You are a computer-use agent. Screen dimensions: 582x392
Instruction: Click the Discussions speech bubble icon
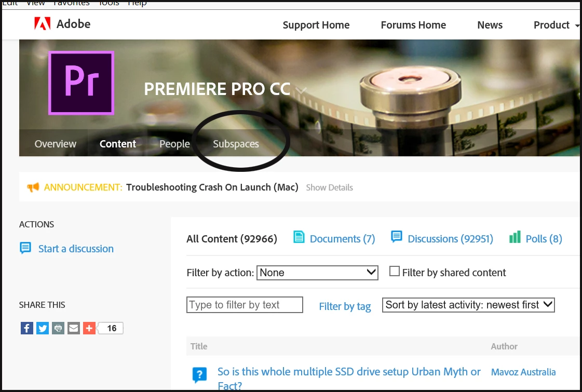tap(397, 236)
